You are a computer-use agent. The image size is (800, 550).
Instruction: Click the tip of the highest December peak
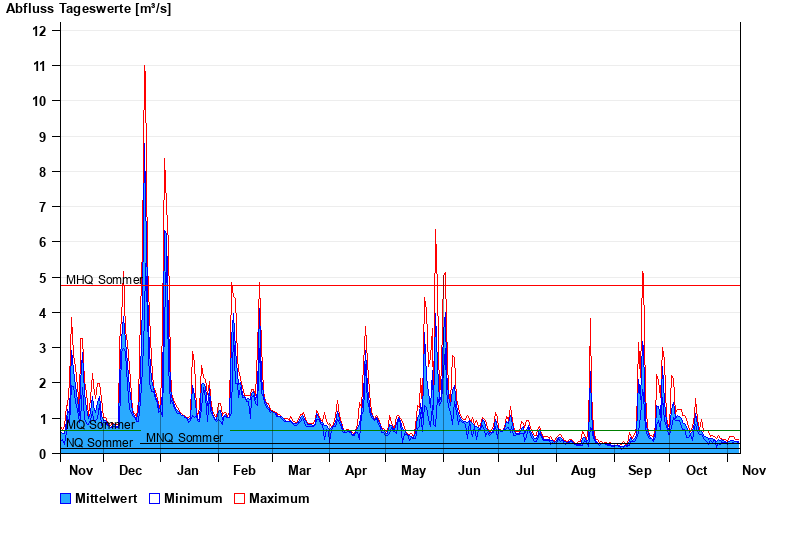(x=145, y=66)
